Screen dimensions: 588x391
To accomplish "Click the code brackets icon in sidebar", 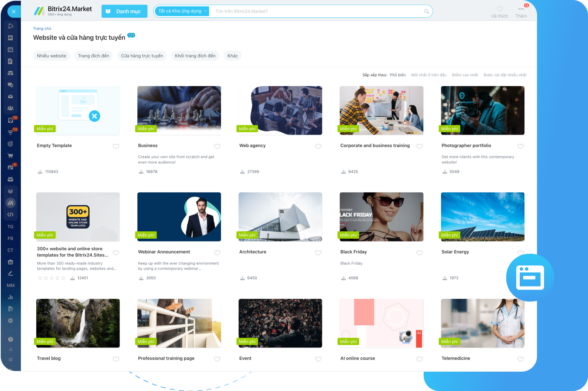I will pos(10,214).
